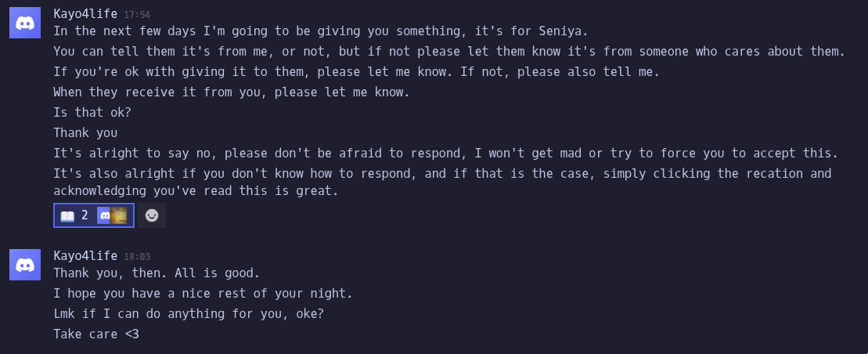Toggle the reaction count showing 2

pyautogui.click(x=85, y=215)
